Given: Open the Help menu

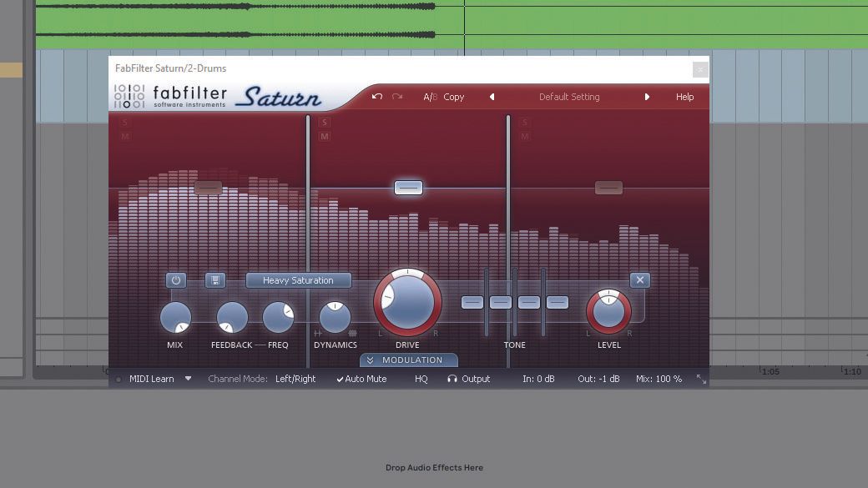Looking at the screenshot, I should pos(684,97).
